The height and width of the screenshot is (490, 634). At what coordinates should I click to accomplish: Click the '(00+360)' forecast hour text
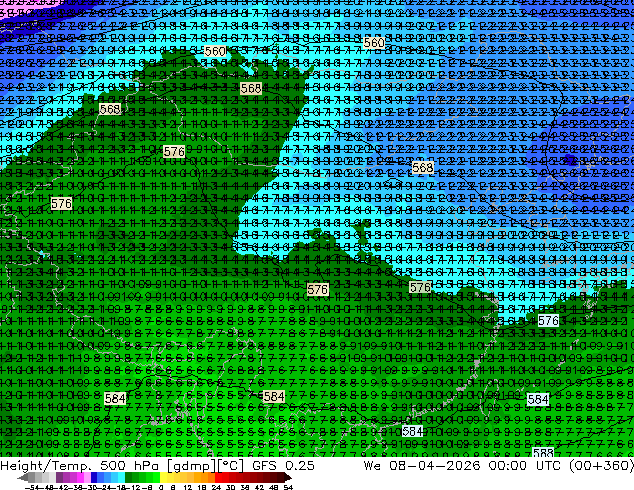pos(601,466)
